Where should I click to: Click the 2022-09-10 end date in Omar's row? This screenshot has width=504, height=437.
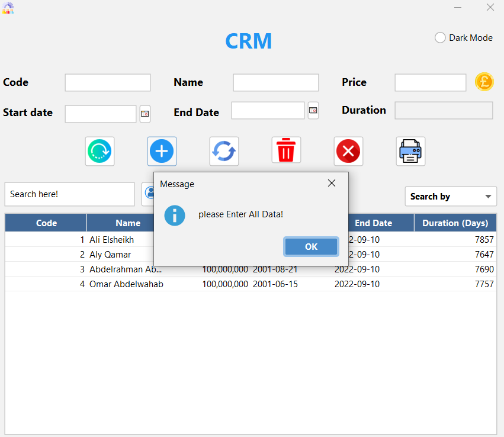pos(357,284)
